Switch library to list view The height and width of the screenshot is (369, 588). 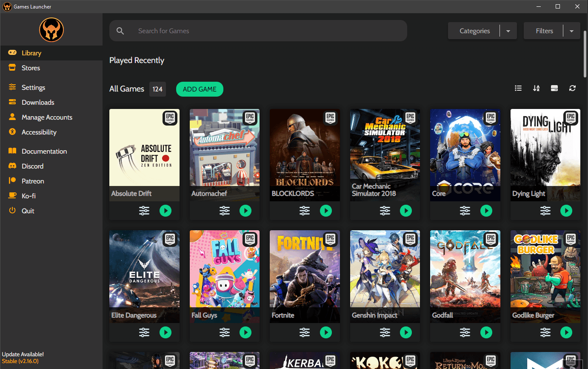point(518,88)
